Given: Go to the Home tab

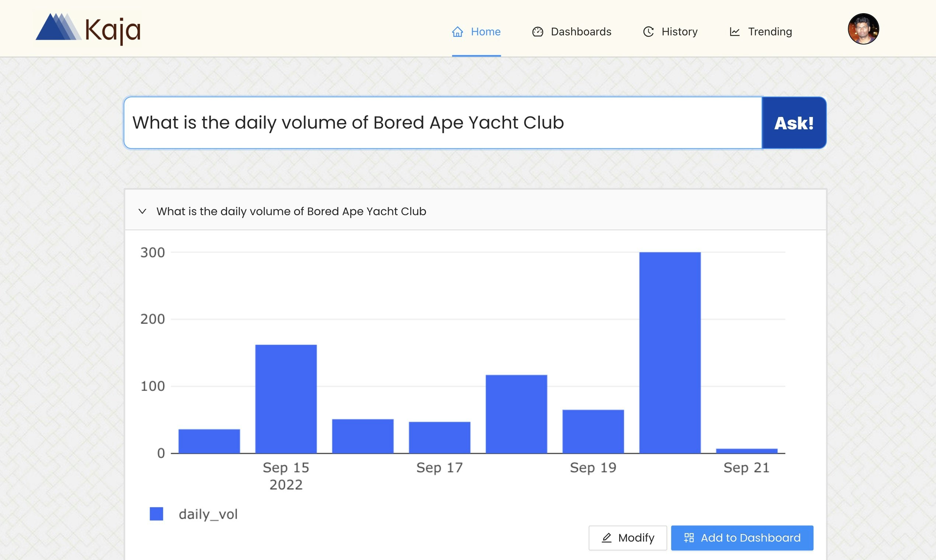Looking at the screenshot, I should [x=476, y=32].
